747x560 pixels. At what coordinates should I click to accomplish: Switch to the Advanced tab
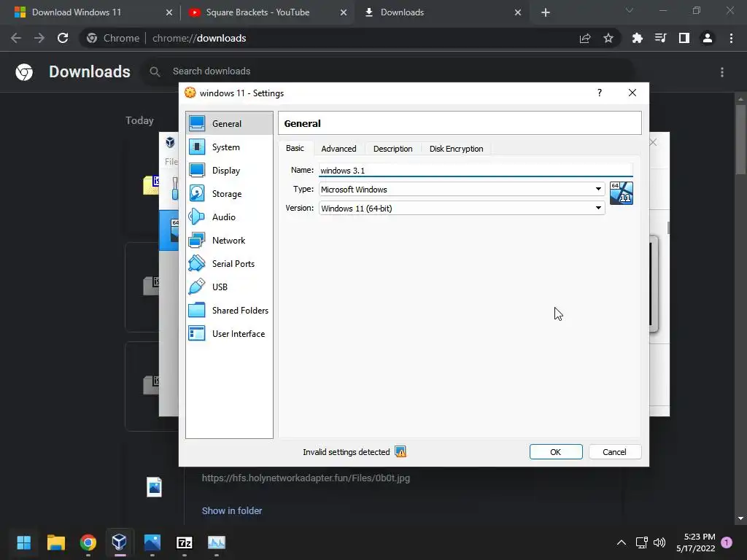coord(338,149)
